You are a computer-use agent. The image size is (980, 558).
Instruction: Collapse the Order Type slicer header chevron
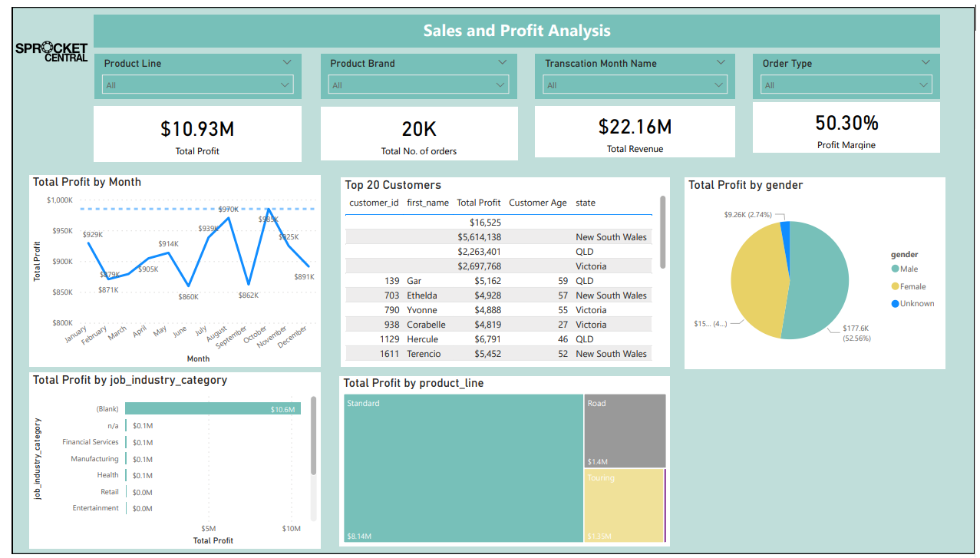[x=926, y=63]
